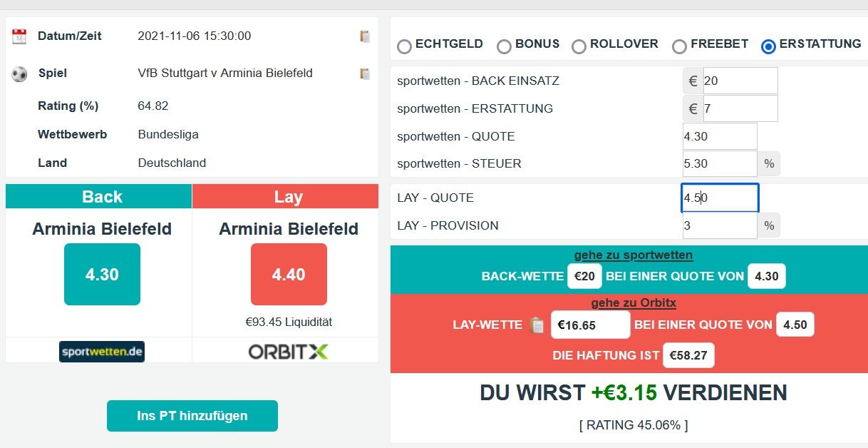
Task: Follow the 'gehe zu Orbitx' link
Action: click(634, 303)
